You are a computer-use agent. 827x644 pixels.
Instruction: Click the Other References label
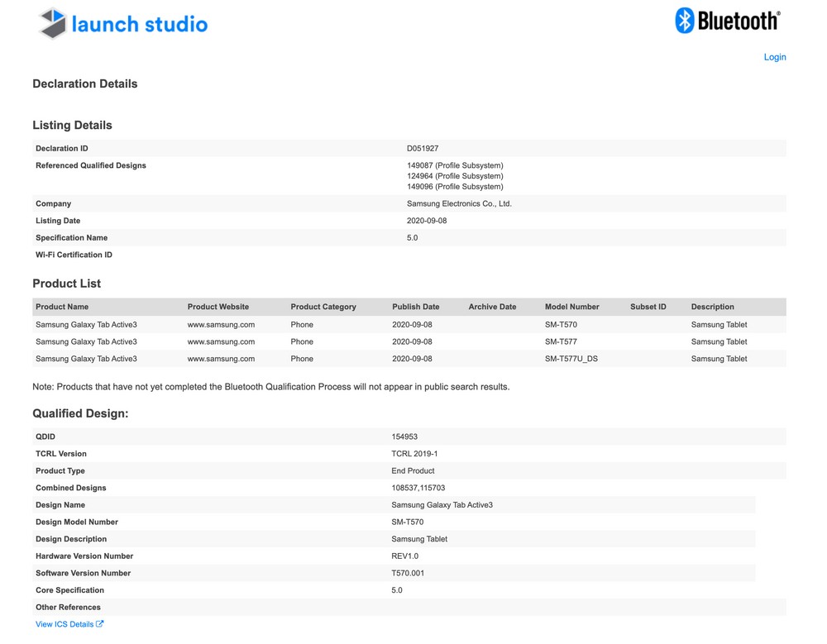click(68, 607)
